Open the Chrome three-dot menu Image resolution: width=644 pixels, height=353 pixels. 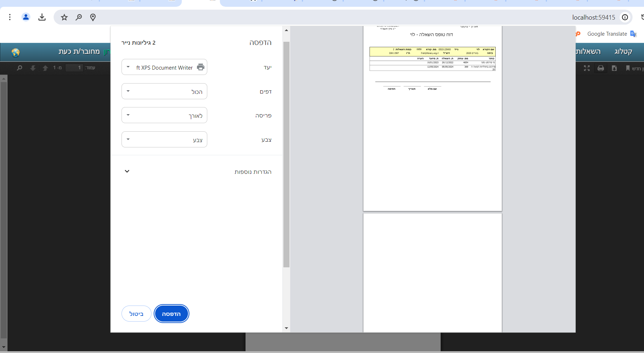click(10, 17)
